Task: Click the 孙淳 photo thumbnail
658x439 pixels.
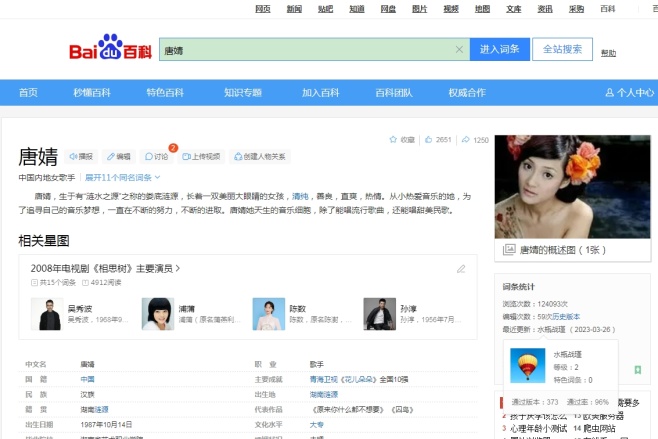Action: [379, 314]
